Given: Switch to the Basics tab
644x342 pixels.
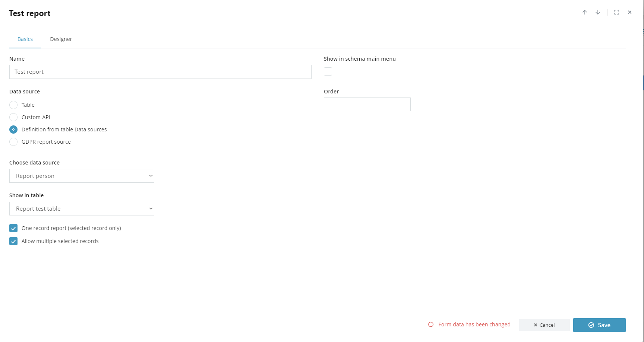Looking at the screenshot, I should pos(25,39).
